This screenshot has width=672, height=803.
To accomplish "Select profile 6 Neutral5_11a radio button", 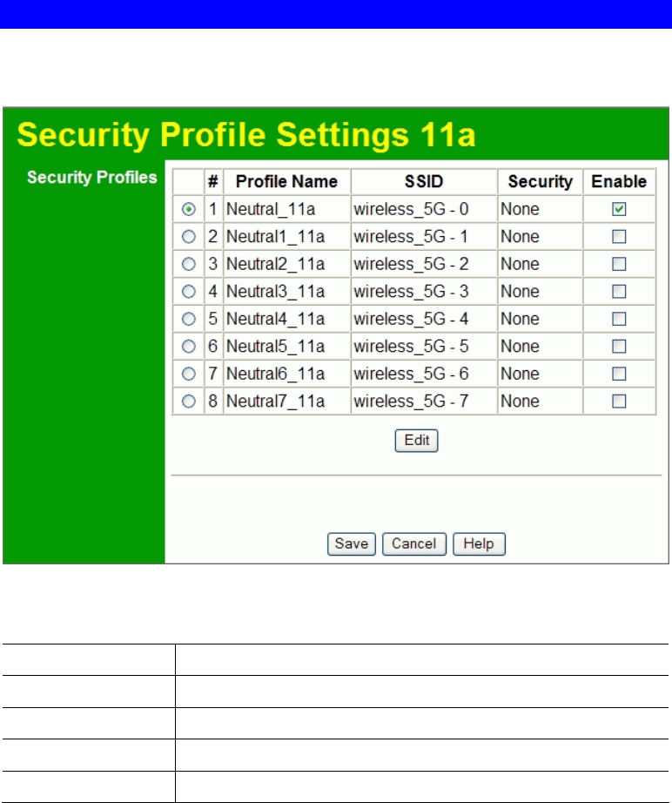I will click(x=188, y=347).
